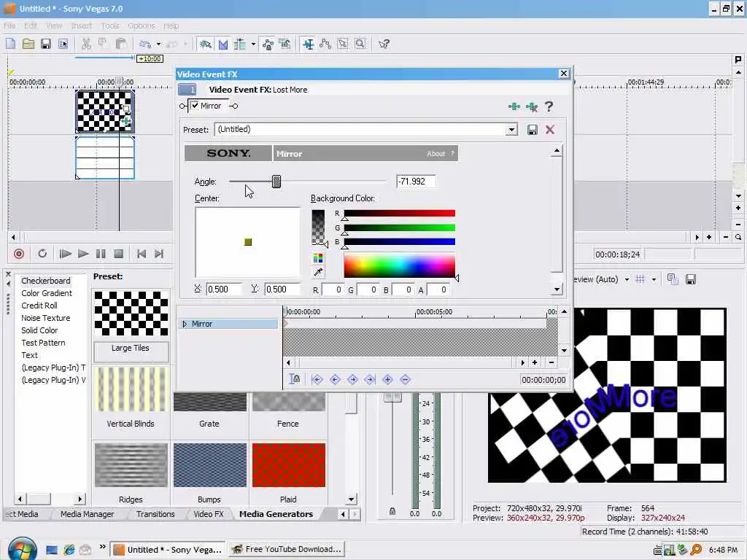
Task: Create a new project with toolbar icon
Action: (x=10, y=44)
